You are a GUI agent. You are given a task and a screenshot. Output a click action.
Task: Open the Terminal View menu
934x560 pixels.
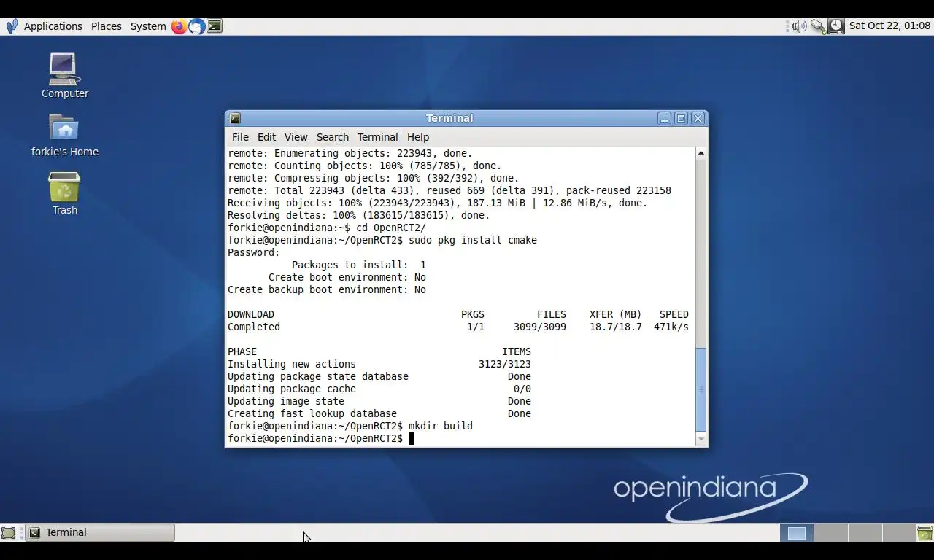click(296, 137)
